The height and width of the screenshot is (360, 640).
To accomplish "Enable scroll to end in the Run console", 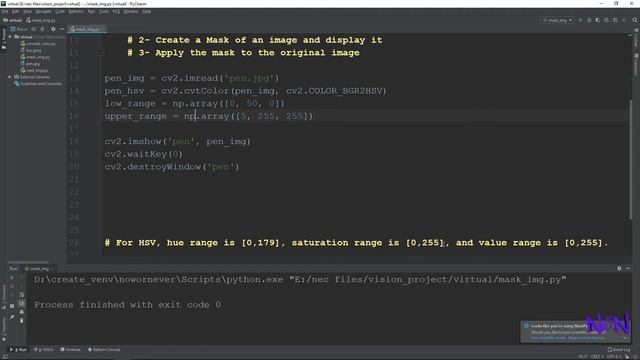I will point(22,303).
